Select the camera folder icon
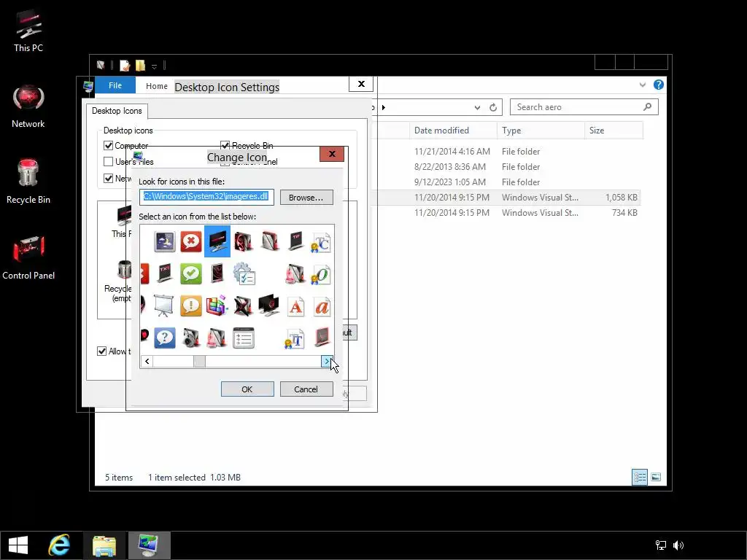Screen dimensions: 747x560 [x=190, y=338]
